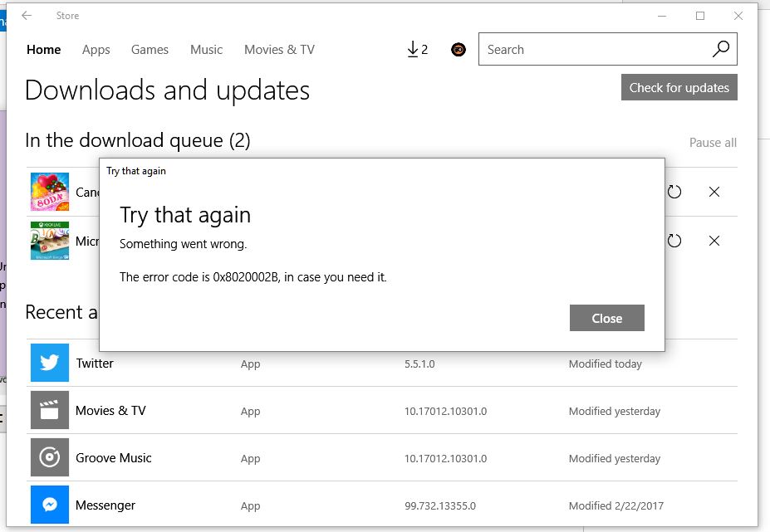The height and width of the screenshot is (532, 770).
Task: Click the Movies & TV app icon
Action: pos(50,410)
